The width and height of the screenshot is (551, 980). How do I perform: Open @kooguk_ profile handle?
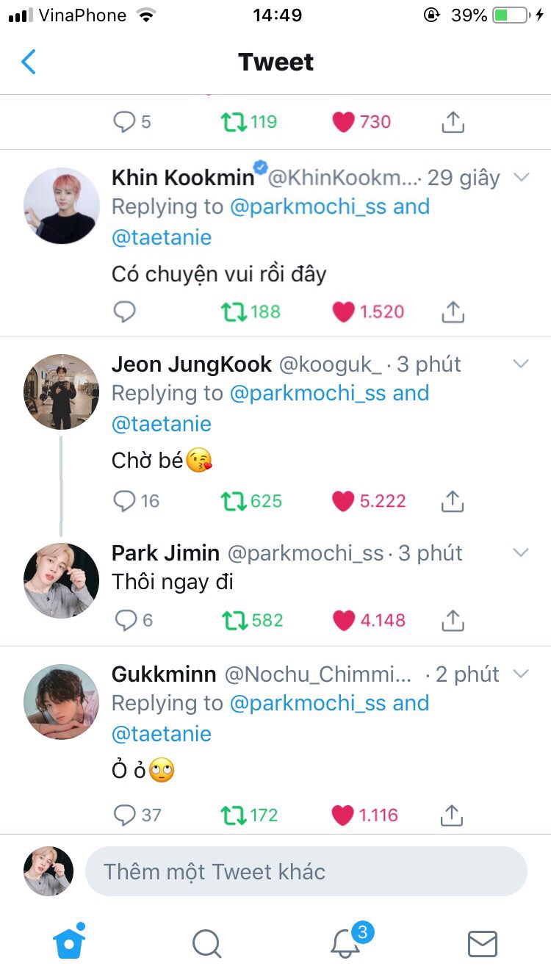pos(331,364)
